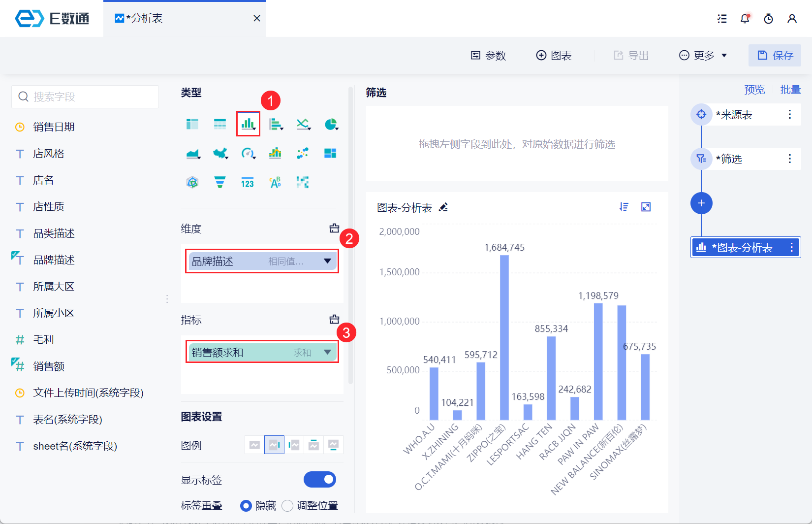Save the analysis with 保存
812x524 pixels.
coord(775,55)
